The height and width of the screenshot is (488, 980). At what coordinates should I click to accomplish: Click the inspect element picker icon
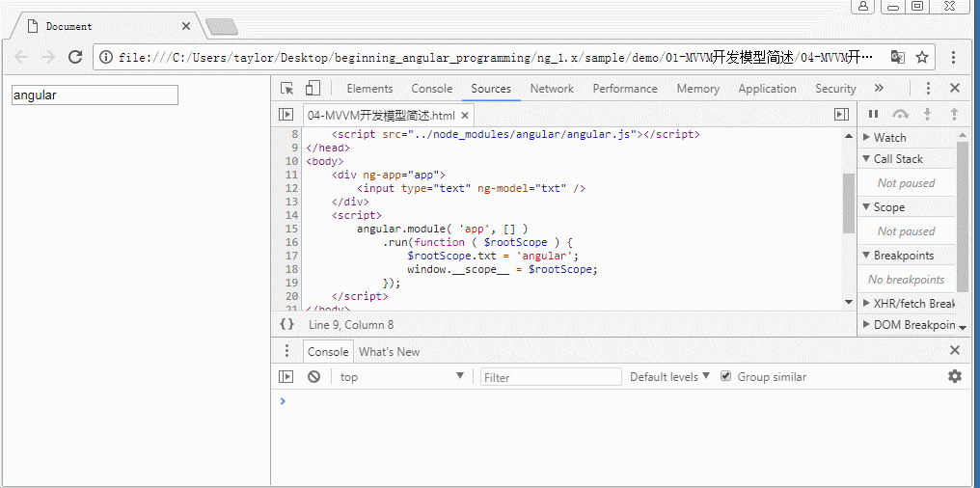[x=287, y=89]
